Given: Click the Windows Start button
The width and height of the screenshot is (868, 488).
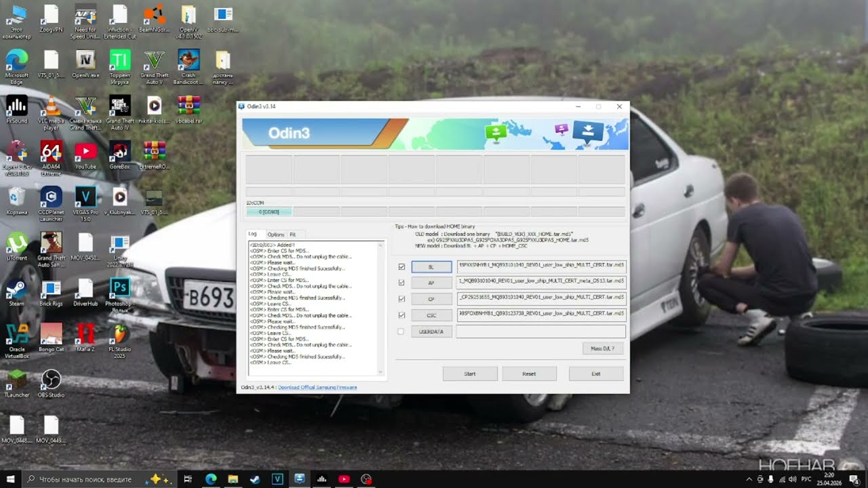Looking at the screenshot, I should click(10, 479).
